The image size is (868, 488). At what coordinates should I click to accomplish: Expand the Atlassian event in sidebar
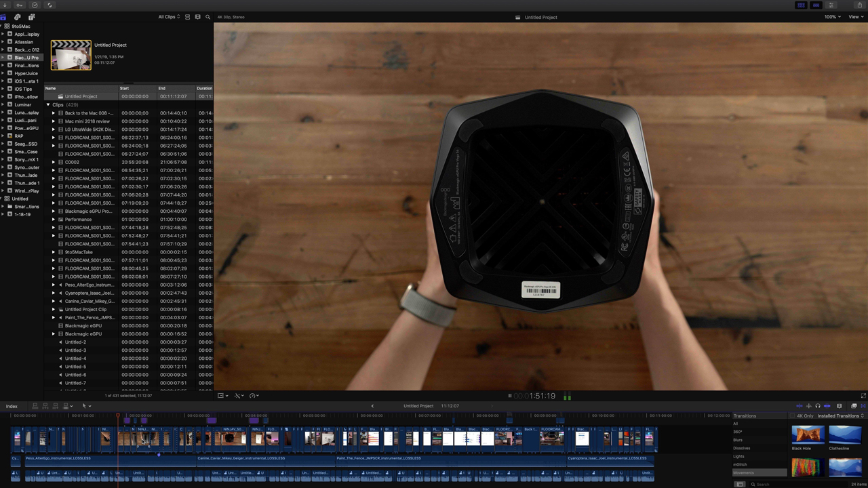3,42
